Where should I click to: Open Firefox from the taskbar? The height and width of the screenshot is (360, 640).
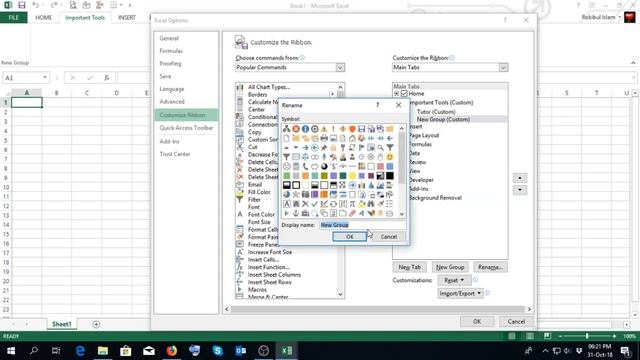[171, 351]
